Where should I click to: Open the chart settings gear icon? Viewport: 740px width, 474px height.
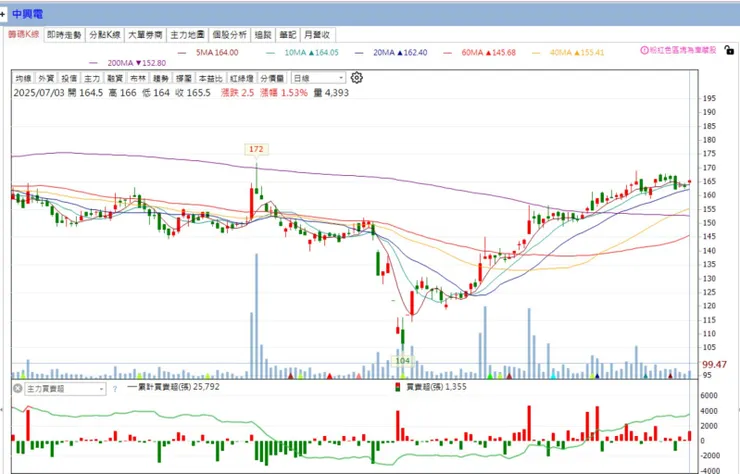coord(357,78)
